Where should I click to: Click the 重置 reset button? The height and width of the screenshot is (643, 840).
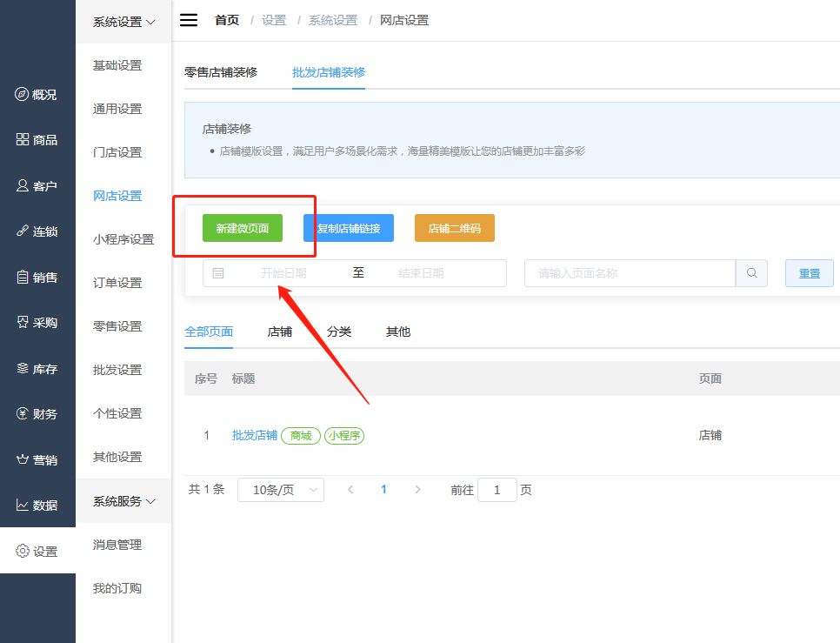pos(810,273)
